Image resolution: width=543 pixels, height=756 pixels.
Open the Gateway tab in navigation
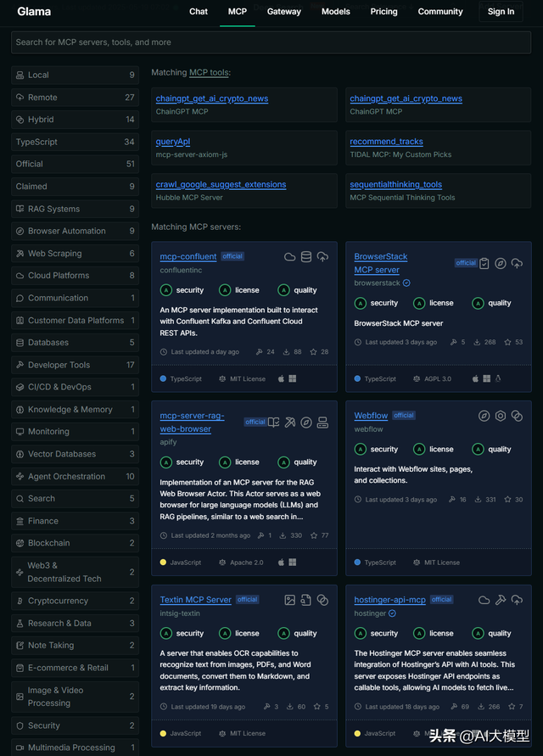tap(284, 12)
